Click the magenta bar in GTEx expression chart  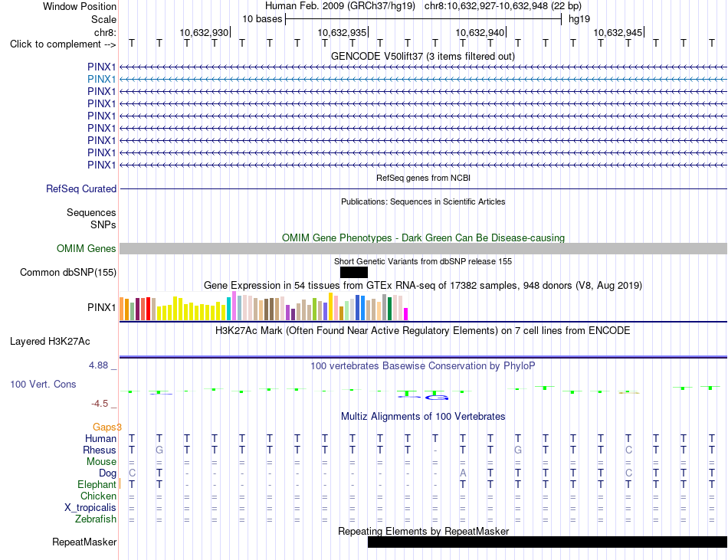[x=406, y=314]
